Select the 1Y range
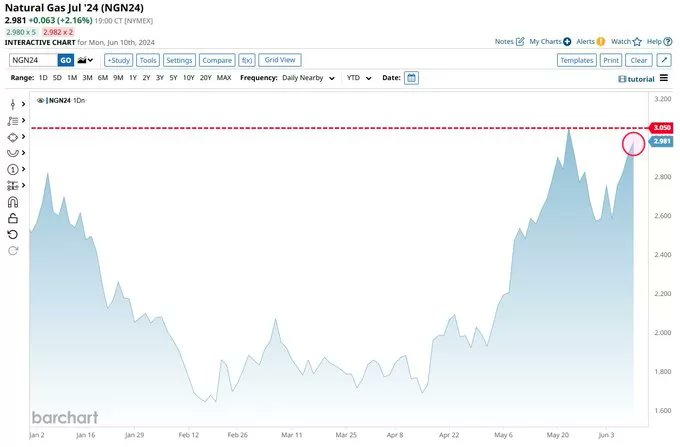 [133, 78]
